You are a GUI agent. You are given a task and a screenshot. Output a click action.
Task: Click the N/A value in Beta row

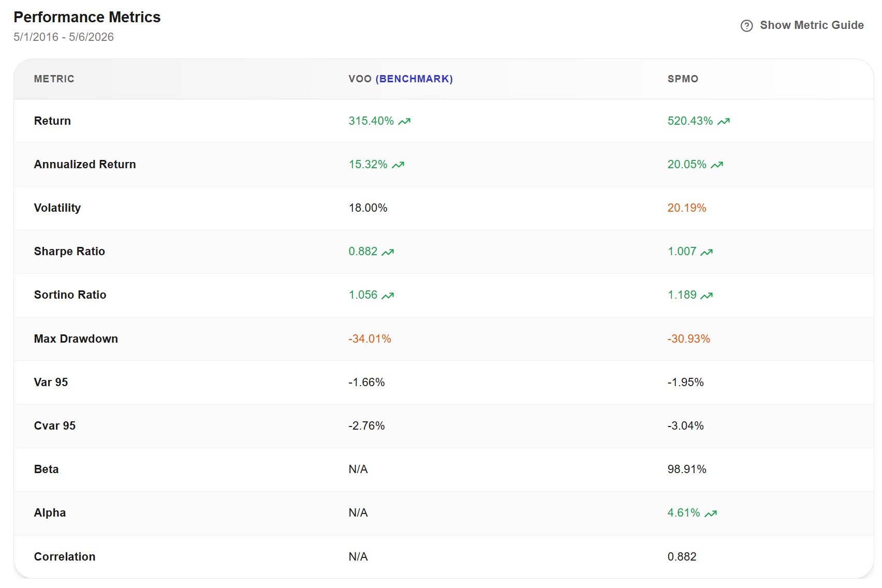pos(358,469)
